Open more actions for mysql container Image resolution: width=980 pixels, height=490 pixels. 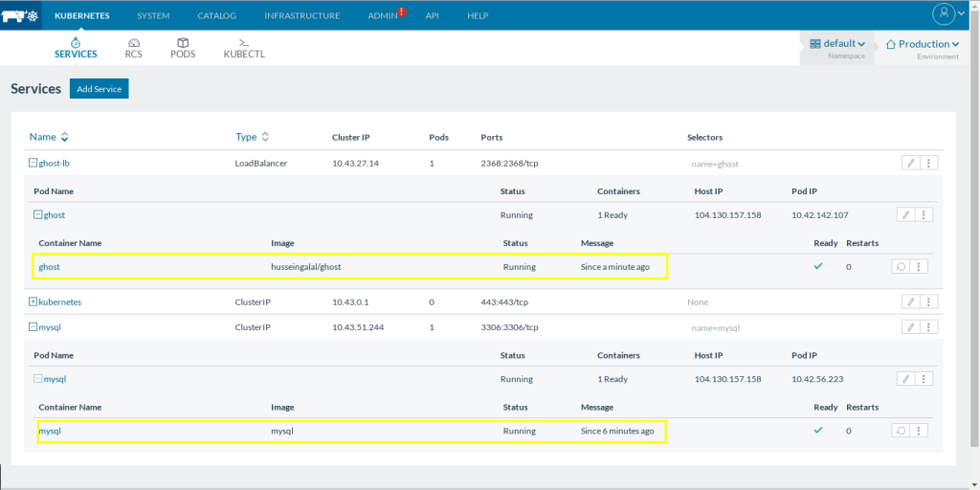point(918,431)
